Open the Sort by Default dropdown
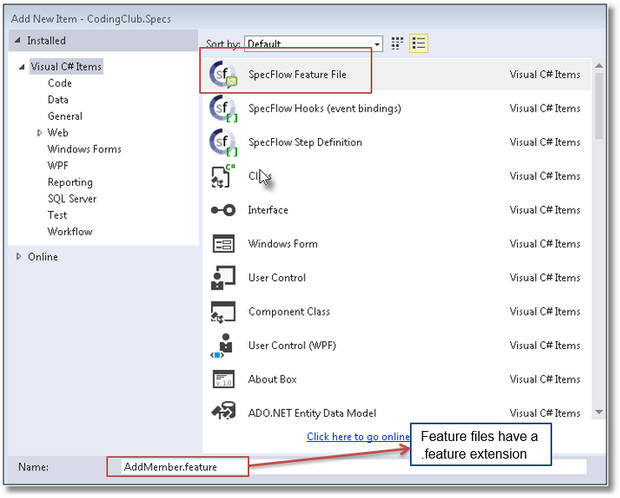Image resolution: width=620 pixels, height=498 pixels. [314, 44]
